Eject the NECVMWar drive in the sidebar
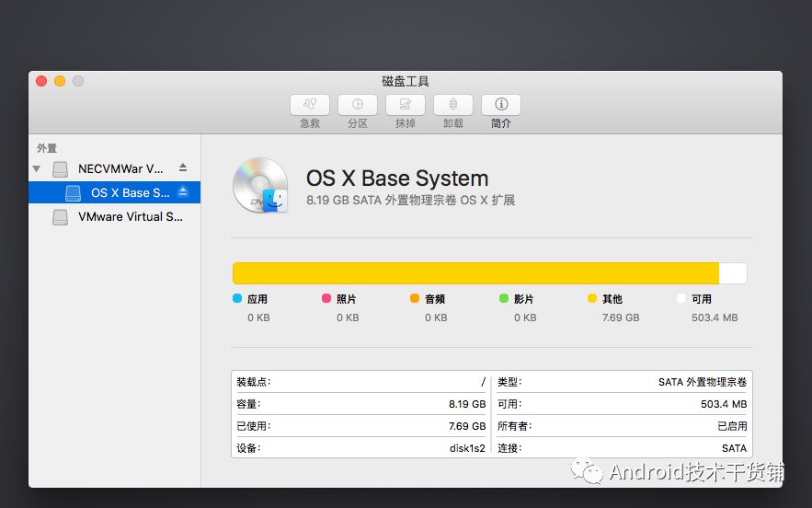 coord(183,167)
